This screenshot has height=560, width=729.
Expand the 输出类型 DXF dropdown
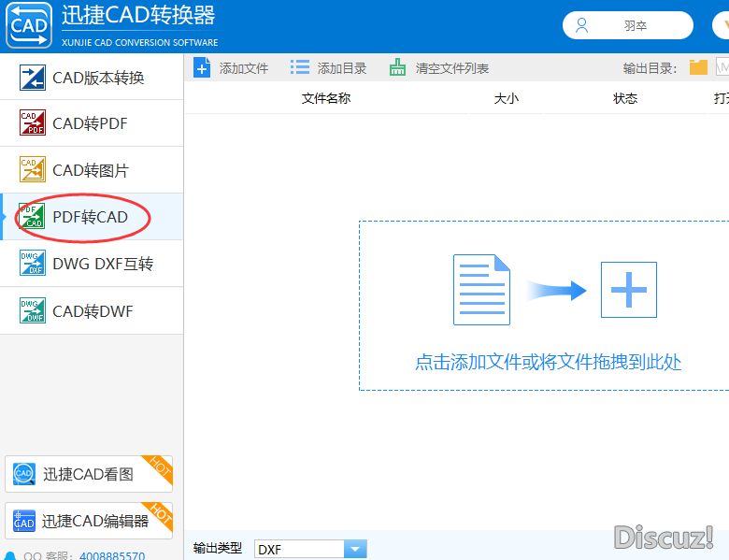tap(355, 550)
